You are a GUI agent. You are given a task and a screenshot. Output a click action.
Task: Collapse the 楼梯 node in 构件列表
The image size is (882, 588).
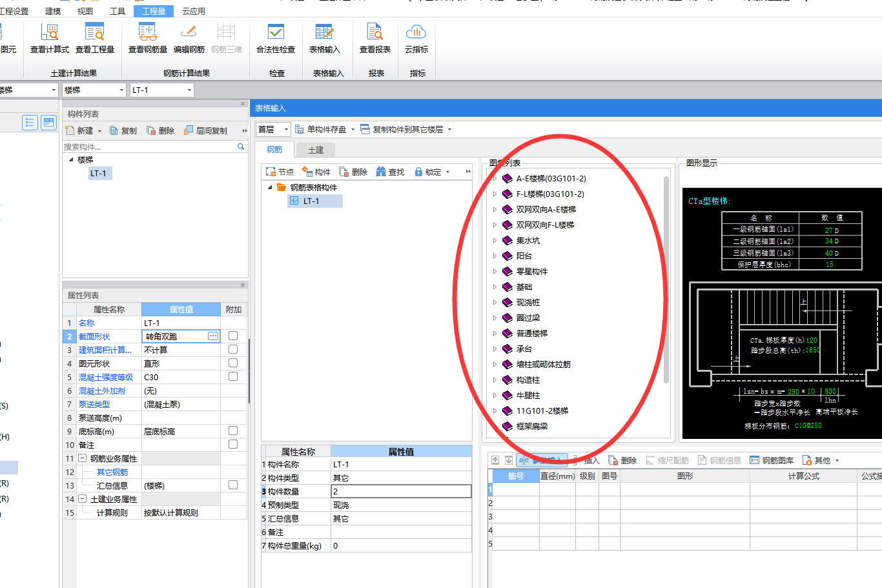tap(71, 159)
